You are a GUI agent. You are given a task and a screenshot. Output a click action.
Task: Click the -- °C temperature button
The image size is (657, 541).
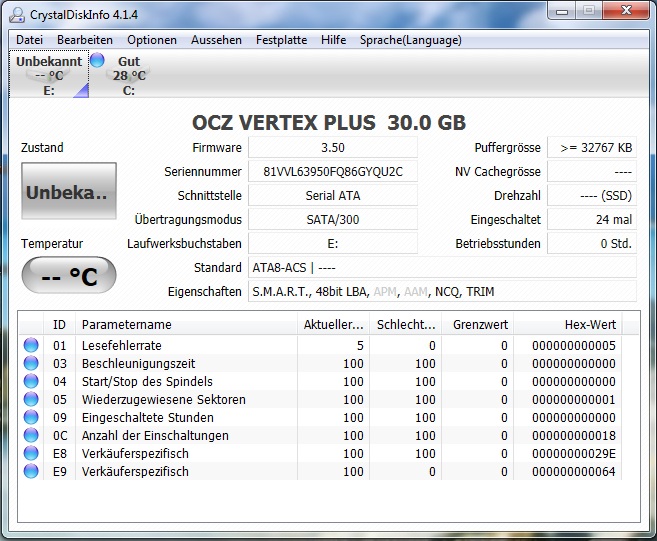(x=69, y=275)
